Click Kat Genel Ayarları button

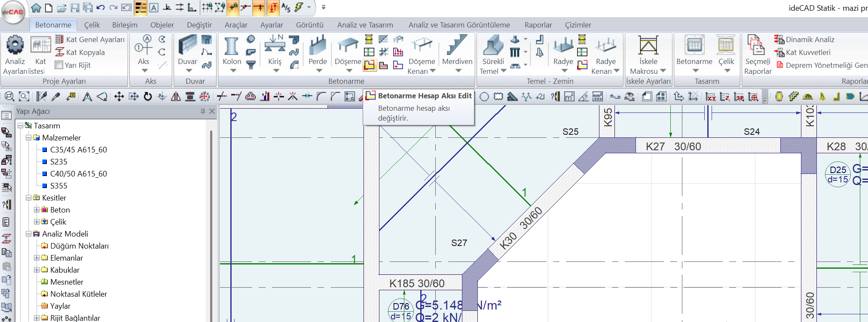90,39
